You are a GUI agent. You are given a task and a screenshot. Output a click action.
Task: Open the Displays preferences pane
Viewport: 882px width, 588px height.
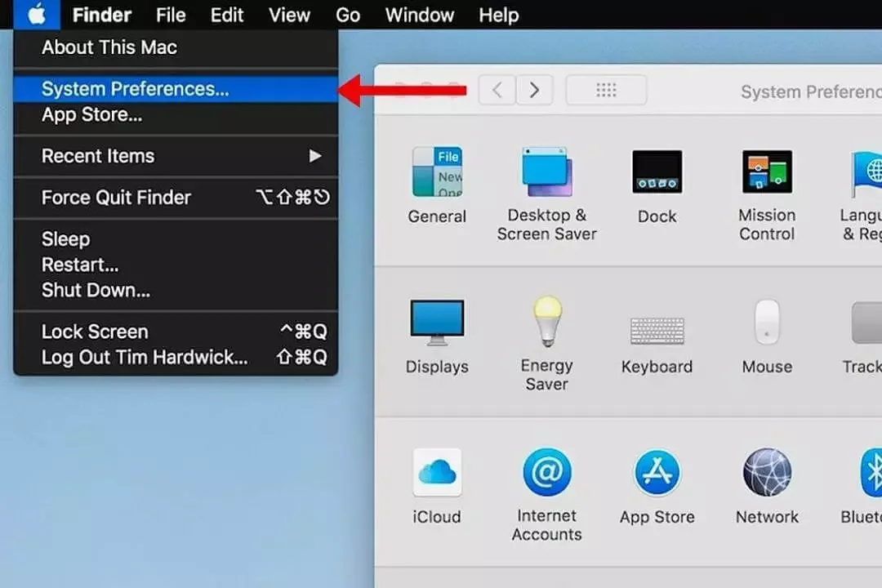(x=437, y=323)
